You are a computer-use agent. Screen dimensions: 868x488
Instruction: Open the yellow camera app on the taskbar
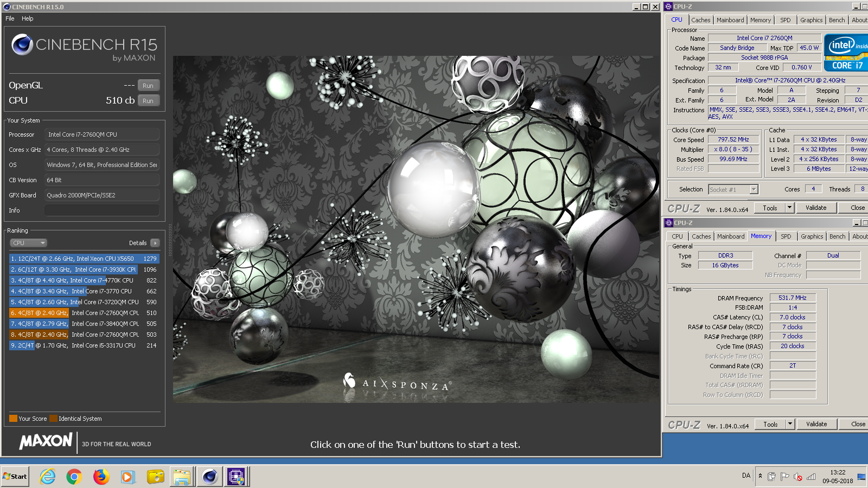155,477
